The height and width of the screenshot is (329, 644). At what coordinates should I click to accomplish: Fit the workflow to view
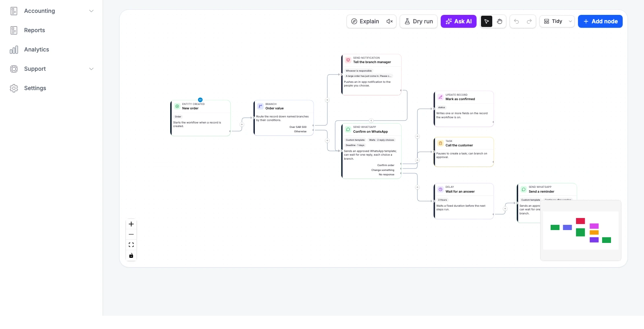(x=131, y=245)
